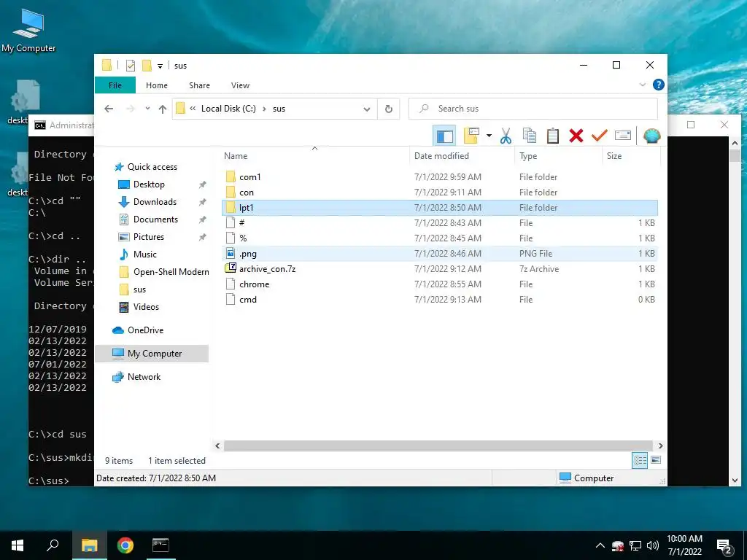Expand hidden path chevrons in address bar
The width and height of the screenshot is (747, 560).
pyautogui.click(x=193, y=109)
